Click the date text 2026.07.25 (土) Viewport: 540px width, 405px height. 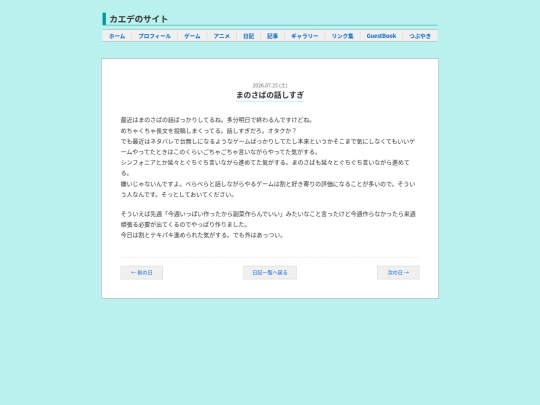pyautogui.click(x=270, y=85)
